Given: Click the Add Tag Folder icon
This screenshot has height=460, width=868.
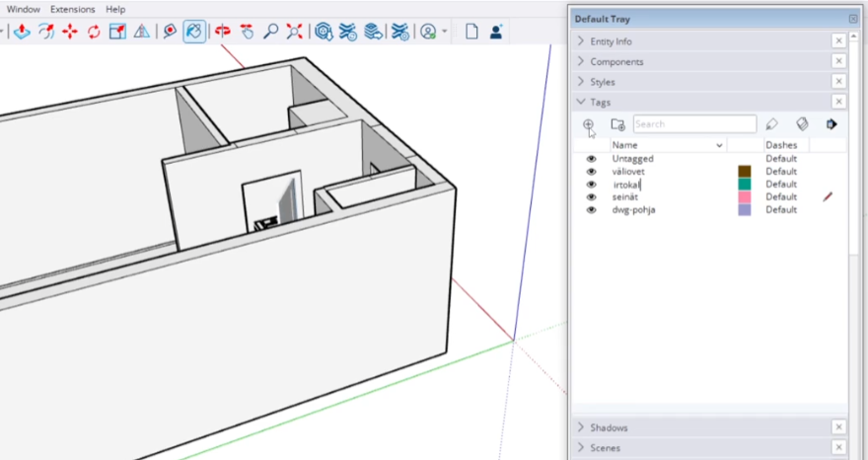Looking at the screenshot, I should coord(617,124).
